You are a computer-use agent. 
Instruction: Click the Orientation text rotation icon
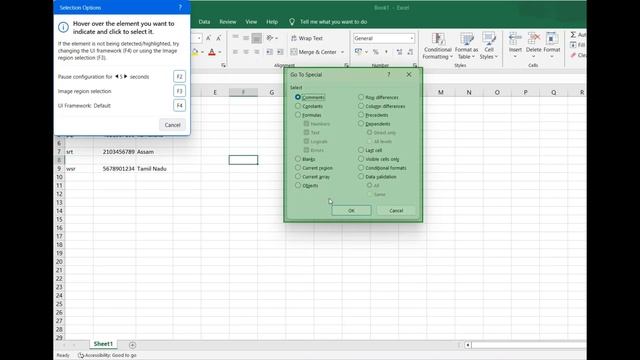click(270, 38)
